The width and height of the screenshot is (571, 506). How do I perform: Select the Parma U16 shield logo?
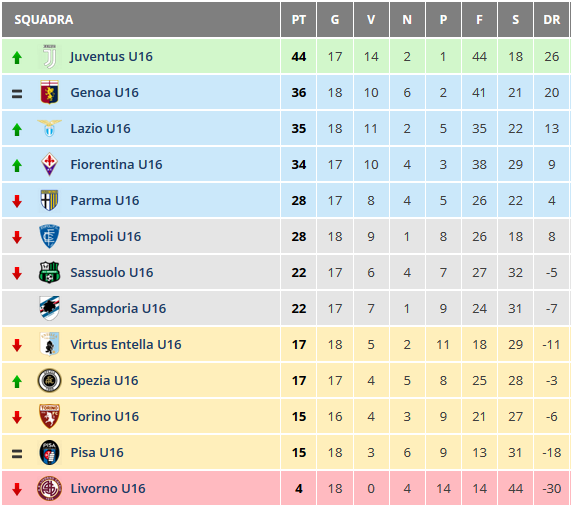[50, 200]
